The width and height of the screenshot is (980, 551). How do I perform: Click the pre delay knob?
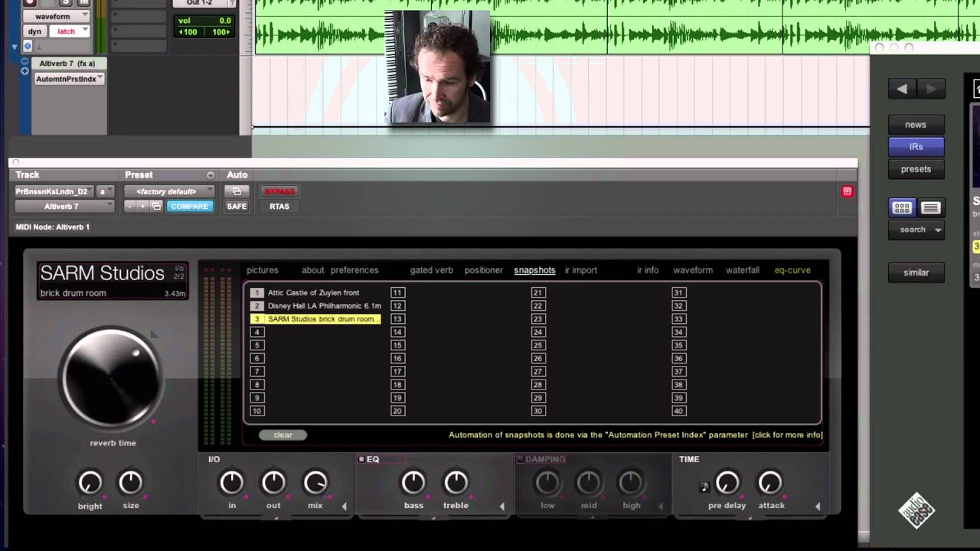727,482
